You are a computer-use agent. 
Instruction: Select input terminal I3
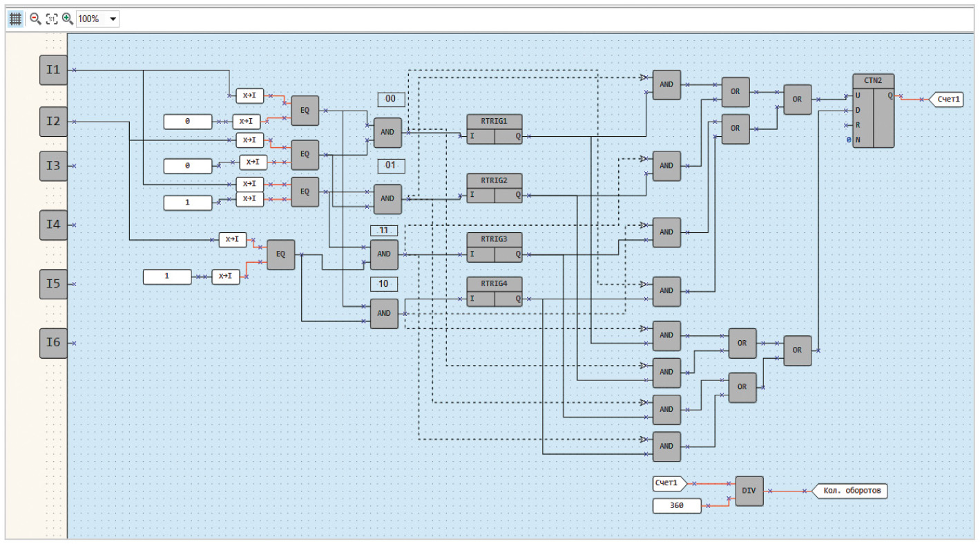pos(53,166)
